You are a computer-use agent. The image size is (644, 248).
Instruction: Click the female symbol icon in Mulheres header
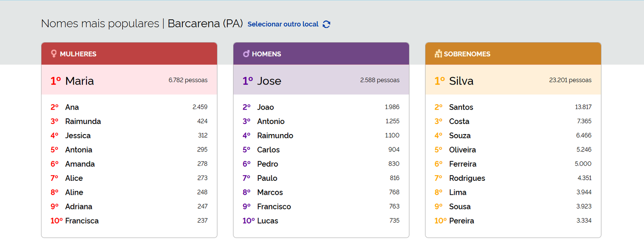tap(54, 54)
